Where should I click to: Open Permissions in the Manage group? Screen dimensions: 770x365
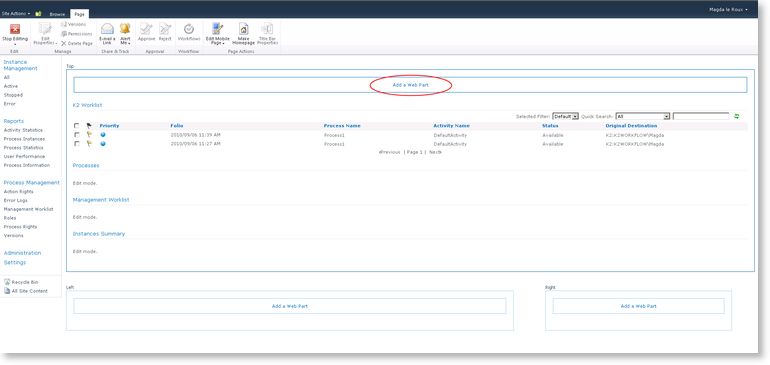click(x=76, y=34)
